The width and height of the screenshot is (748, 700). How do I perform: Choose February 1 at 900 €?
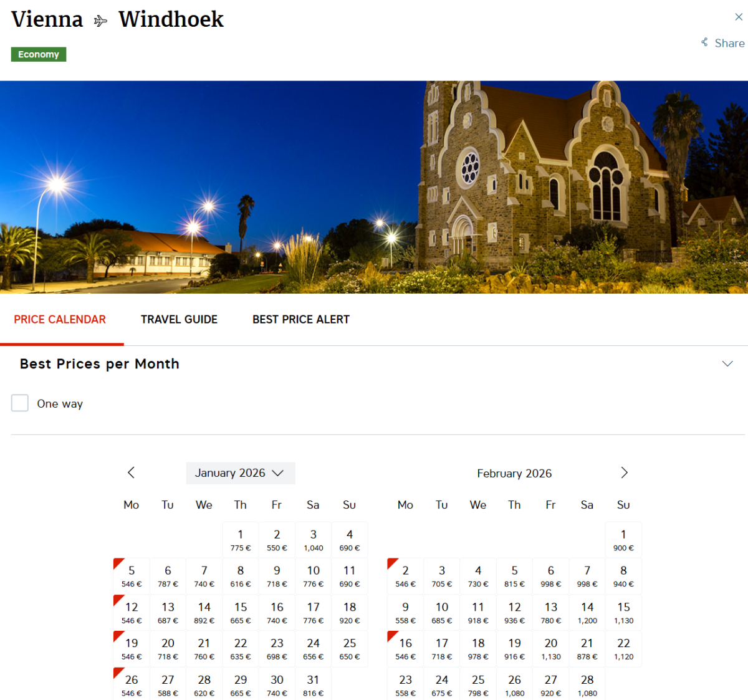pyautogui.click(x=623, y=540)
